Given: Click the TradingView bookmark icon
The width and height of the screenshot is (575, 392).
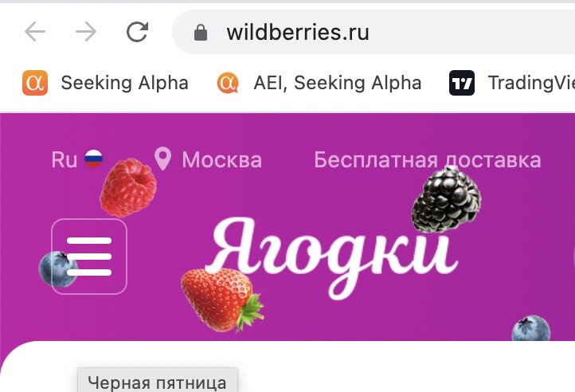Looking at the screenshot, I should [x=462, y=83].
